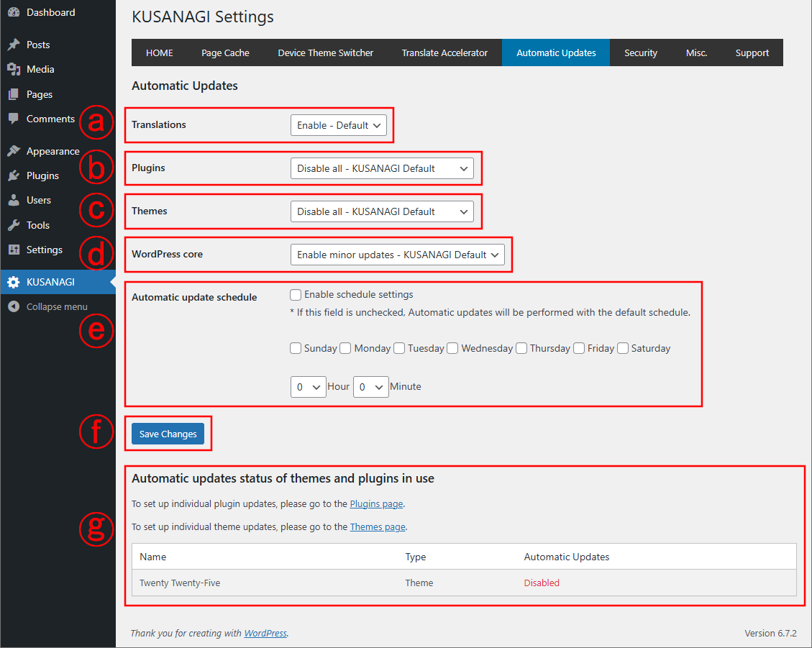Screen dimensions: 812x648
Task: Open the Translations dropdown
Action: pyautogui.click(x=339, y=125)
